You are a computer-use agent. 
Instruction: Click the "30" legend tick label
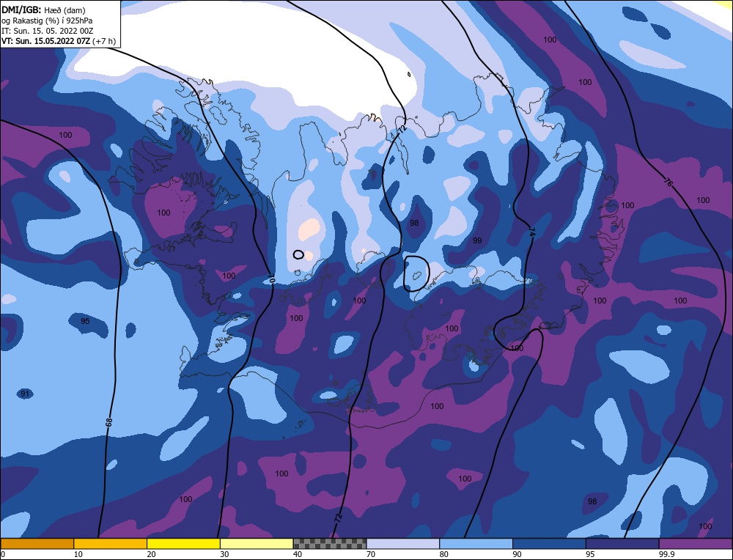pyautogui.click(x=224, y=554)
